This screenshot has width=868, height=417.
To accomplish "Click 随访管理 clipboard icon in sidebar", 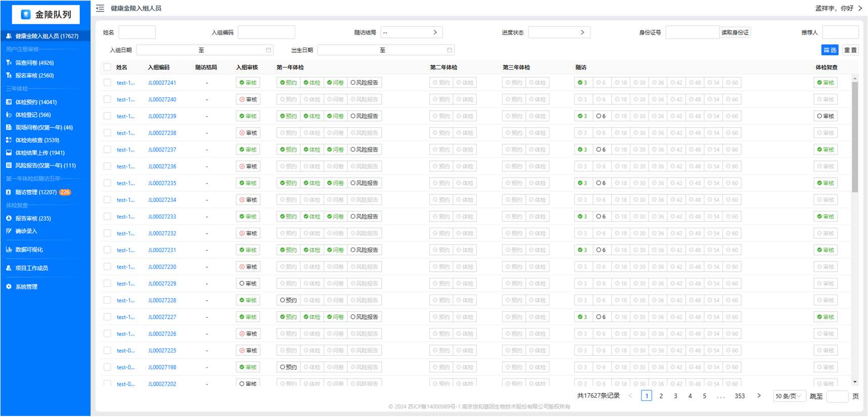I will (x=9, y=192).
